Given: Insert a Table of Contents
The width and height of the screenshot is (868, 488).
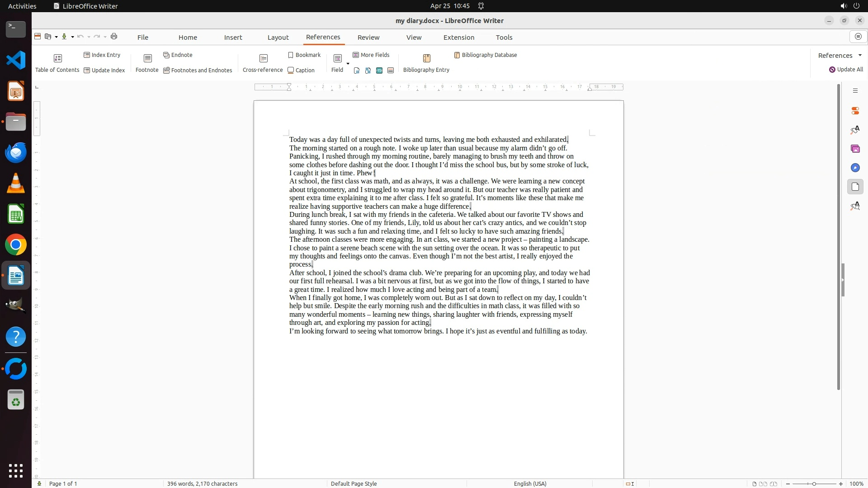Looking at the screenshot, I should [x=57, y=63].
